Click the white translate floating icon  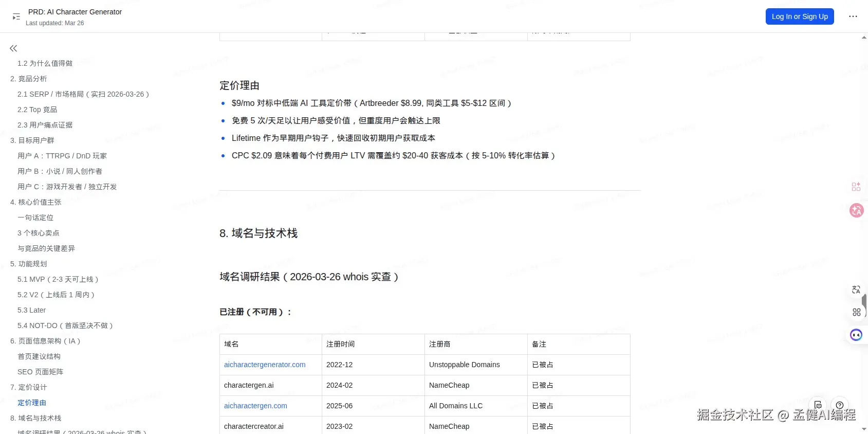pos(856,290)
